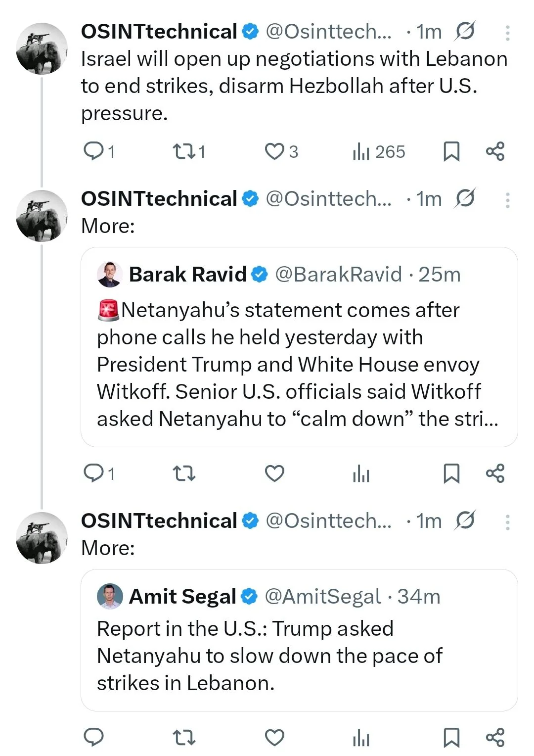Image resolution: width=534 pixels, height=756 pixels.
Task: Bookmark the Israel-Lebanon negotiations tweet
Action: pyautogui.click(x=451, y=151)
